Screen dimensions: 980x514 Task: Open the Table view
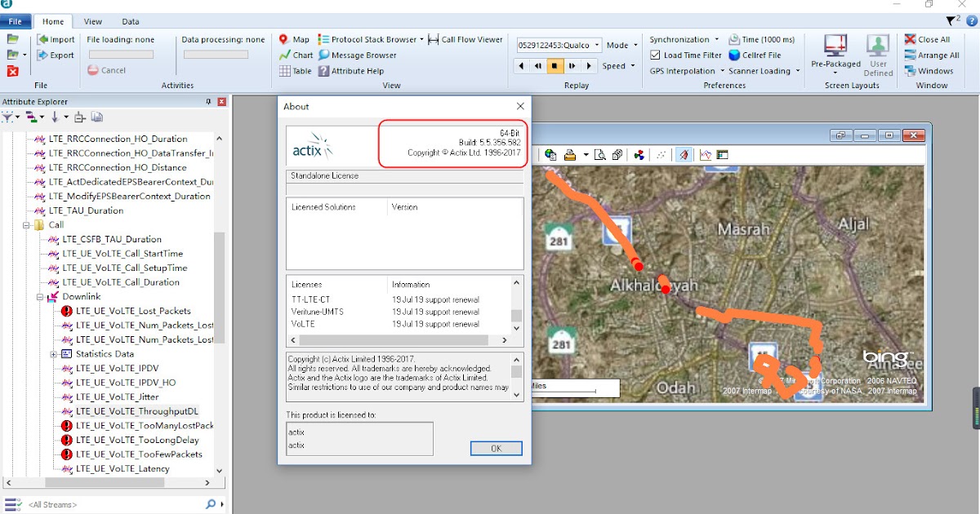[296, 71]
